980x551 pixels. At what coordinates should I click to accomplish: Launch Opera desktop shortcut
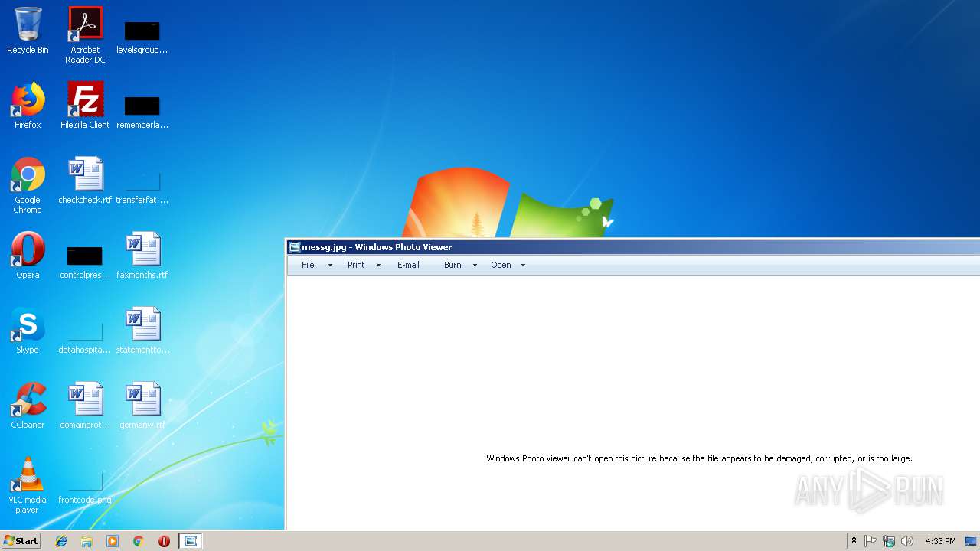[x=28, y=256]
